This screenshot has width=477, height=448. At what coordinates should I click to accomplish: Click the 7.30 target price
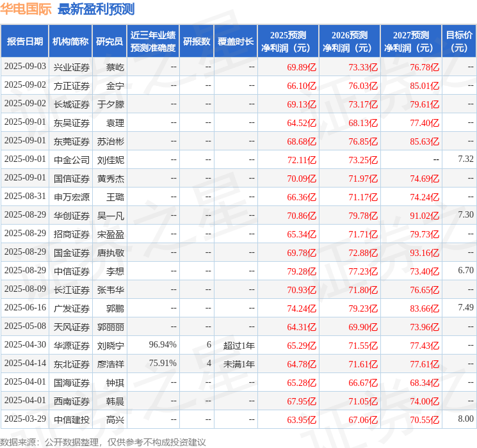465,214
